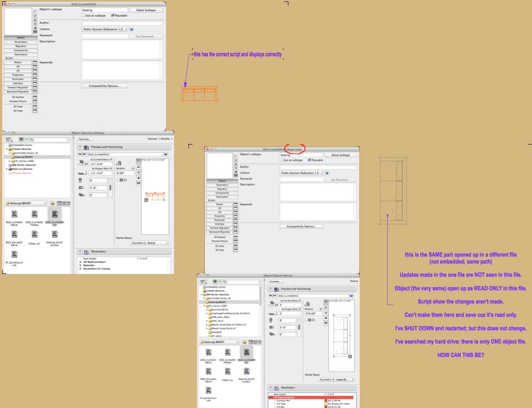532x408 pixels.
Task: Open Master script window icon in read-only object editor
Action: (235, 204)
